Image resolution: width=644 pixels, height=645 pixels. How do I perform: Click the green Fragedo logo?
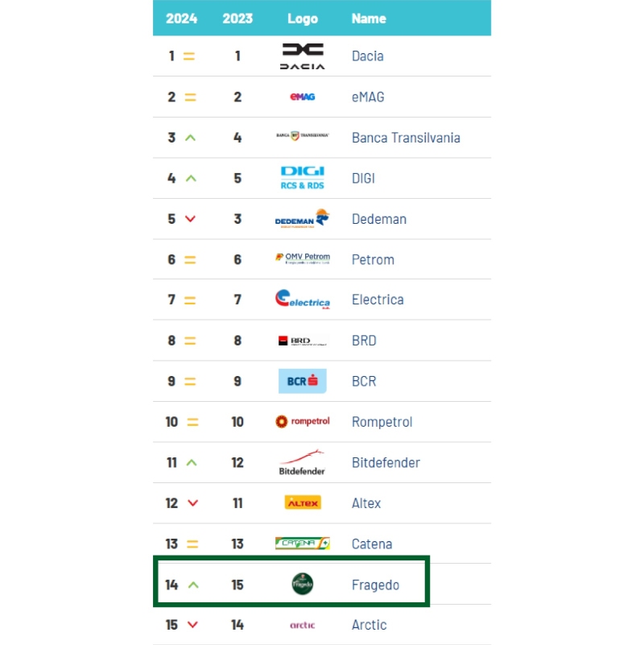pos(303,585)
